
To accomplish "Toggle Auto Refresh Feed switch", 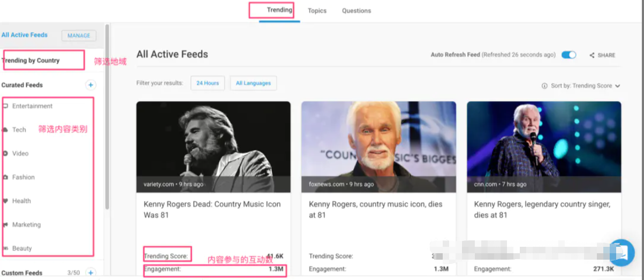I will [569, 55].
